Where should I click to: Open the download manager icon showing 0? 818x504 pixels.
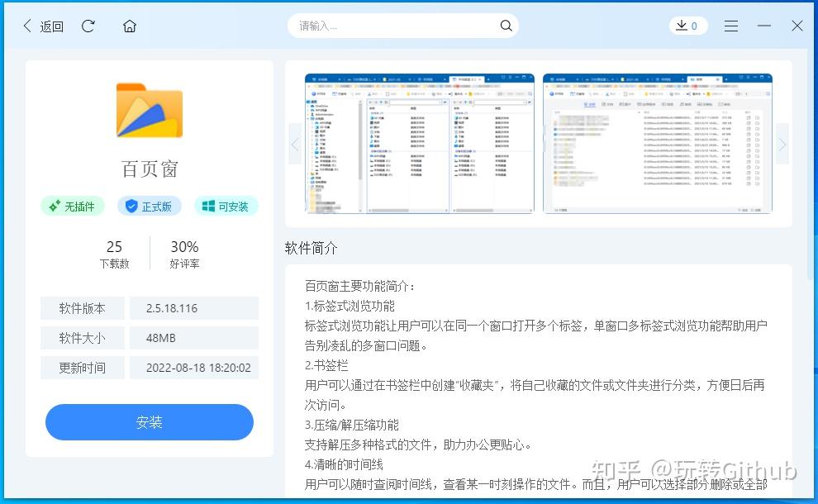pos(687,26)
